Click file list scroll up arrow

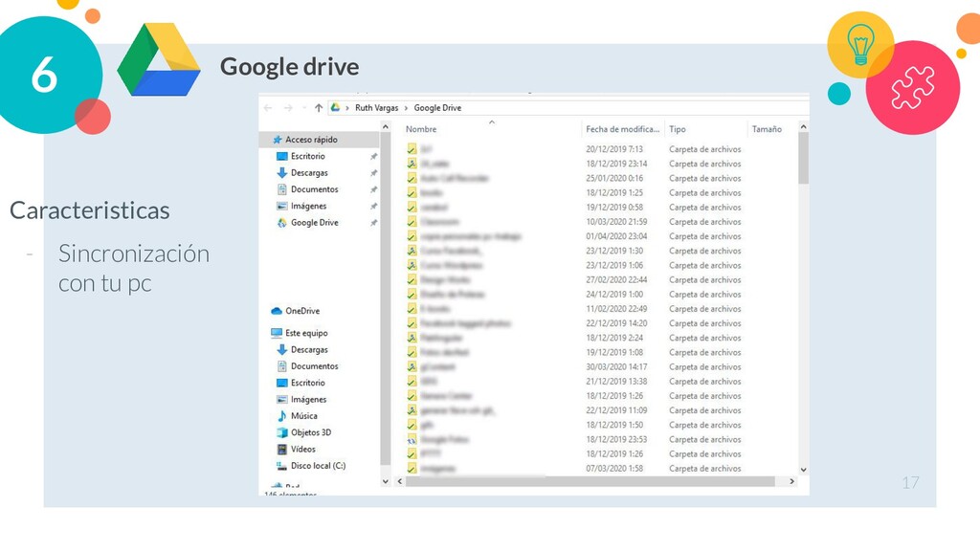[x=804, y=127]
